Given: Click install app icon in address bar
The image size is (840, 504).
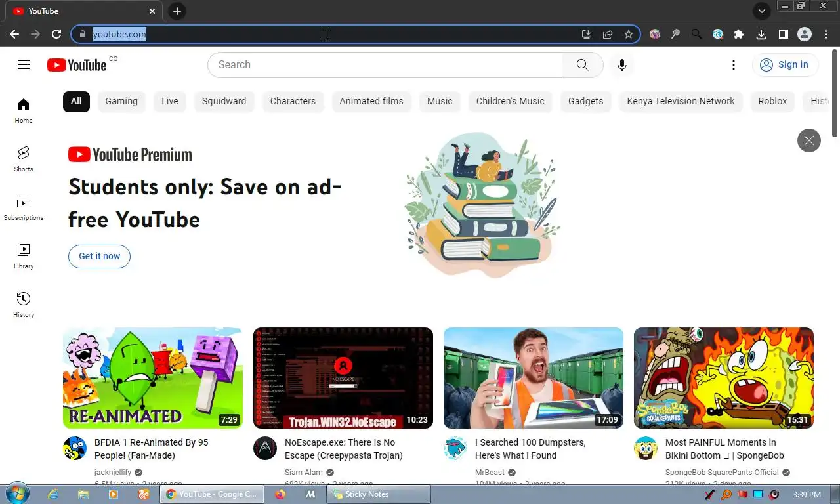Looking at the screenshot, I should [587, 34].
